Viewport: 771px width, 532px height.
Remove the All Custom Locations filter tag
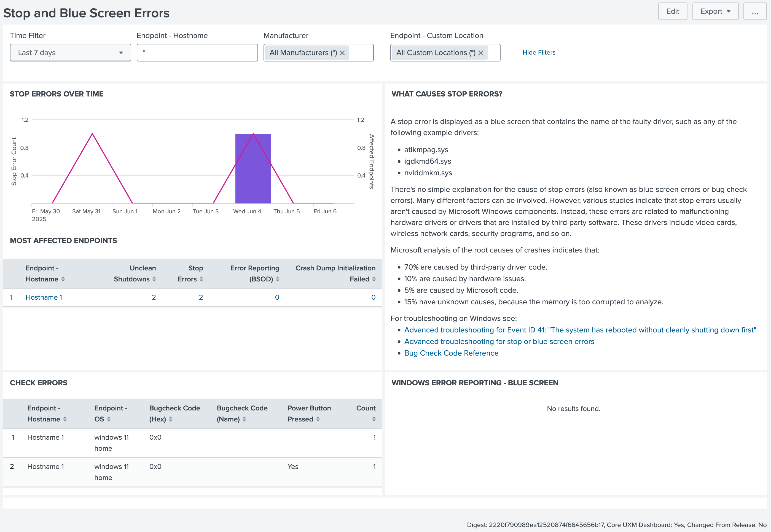tap(480, 53)
